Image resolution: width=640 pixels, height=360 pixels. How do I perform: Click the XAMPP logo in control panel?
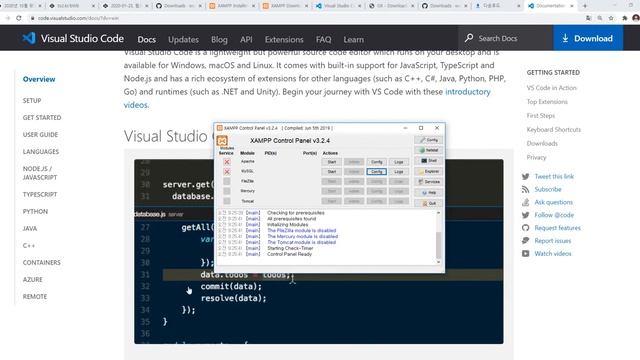[x=222, y=141]
